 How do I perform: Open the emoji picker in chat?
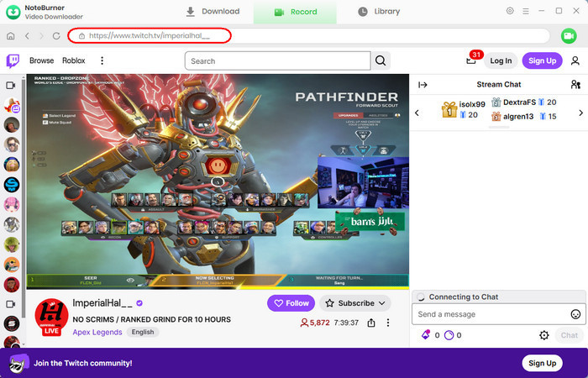(575, 314)
